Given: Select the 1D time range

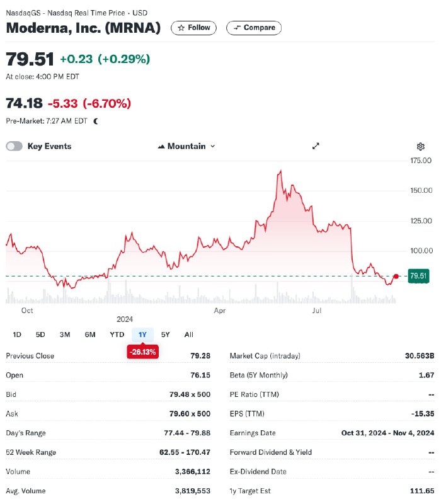Looking at the screenshot, I should pos(17,335).
